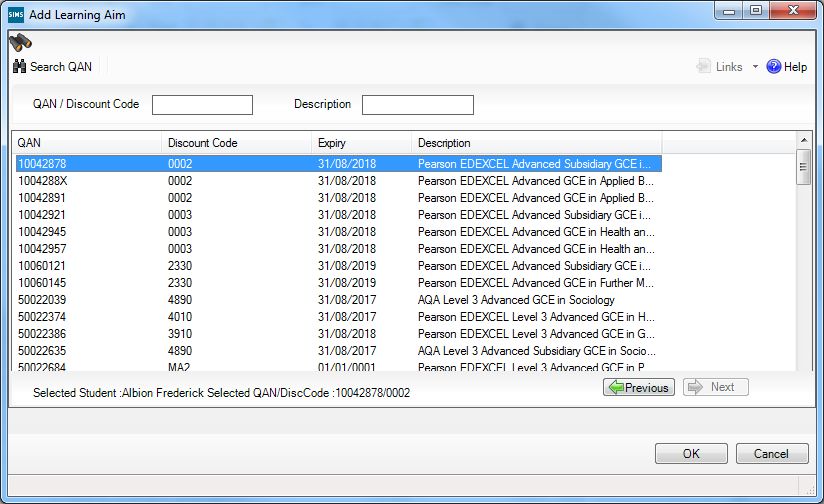This screenshot has width=824, height=504.
Task: Confirm with the OK button
Action: click(x=691, y=454)
